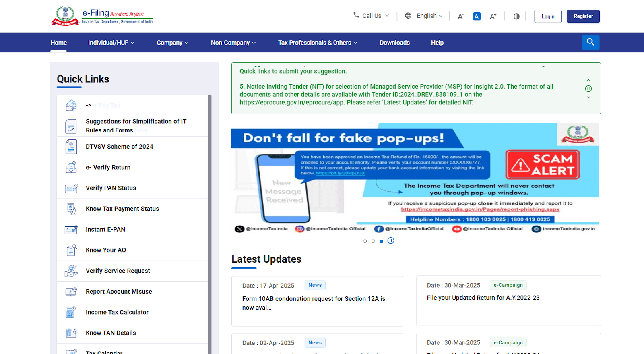Click the DTVSV Scheme icon
644x354 pixels.
pyautogui.click(x=71, y=147)
